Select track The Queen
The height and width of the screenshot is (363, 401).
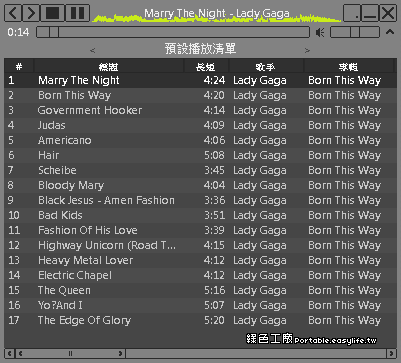pos(200,290)
